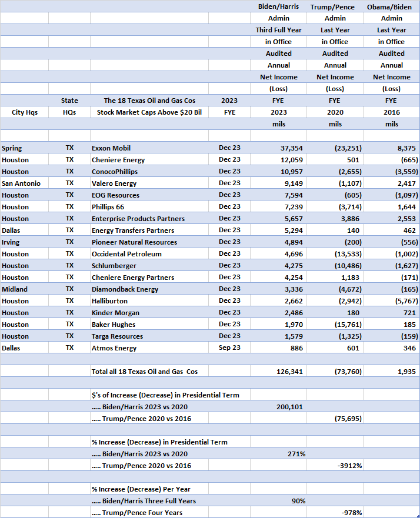The image size is (420, 518).
Task: Select Biden/Harris increase value 200,101
Action: [x=278, y=407]
